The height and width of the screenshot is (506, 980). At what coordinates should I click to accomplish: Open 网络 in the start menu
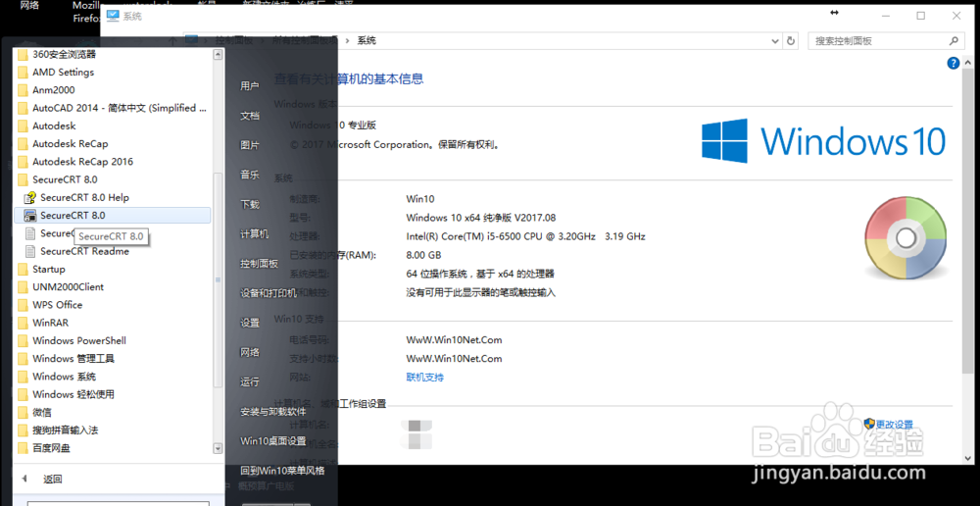(x=249, y=352)
